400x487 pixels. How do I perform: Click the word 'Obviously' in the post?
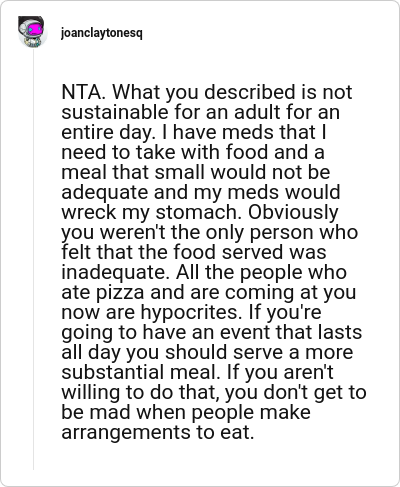(293, 213)
